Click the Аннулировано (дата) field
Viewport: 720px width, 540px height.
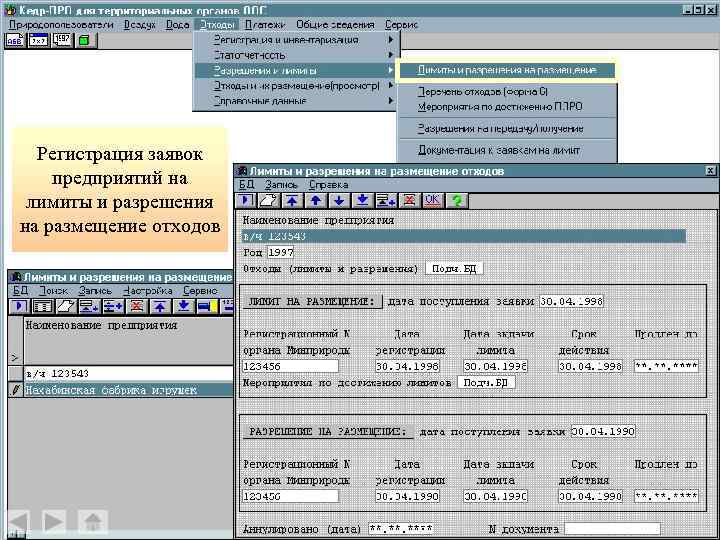point(400,529)
